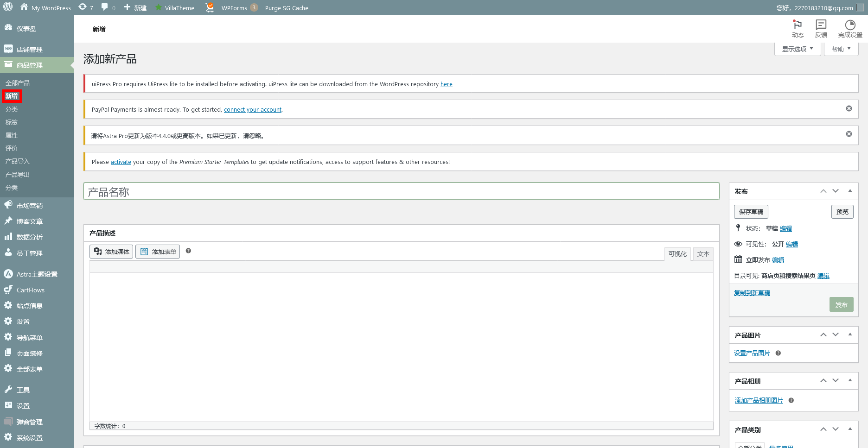Open the comments bubble showing 0
This screenshot has width=868, height=448.
108,8
